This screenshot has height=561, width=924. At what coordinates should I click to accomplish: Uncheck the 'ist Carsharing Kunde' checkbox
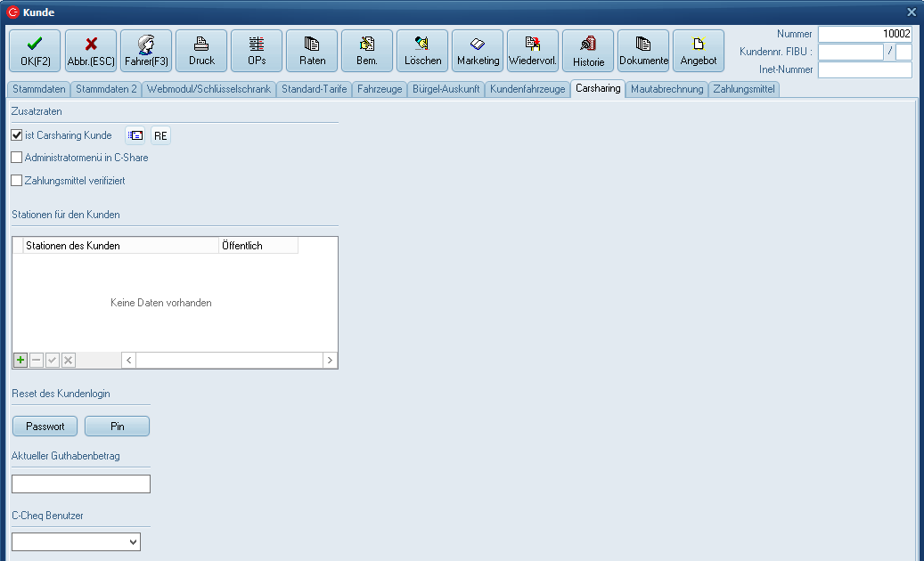[x=17, y=135]
